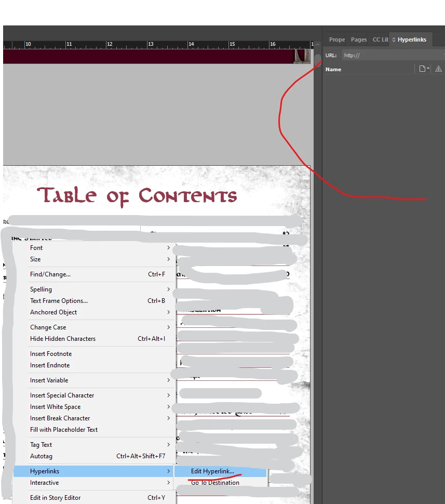Choose Autotag from the context menu
Image resolution: width=445 pixels, height=504 pixels.
pos(94,456)
